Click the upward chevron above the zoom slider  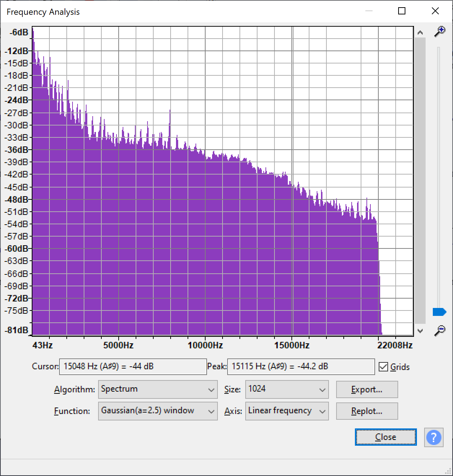[419, 32]
